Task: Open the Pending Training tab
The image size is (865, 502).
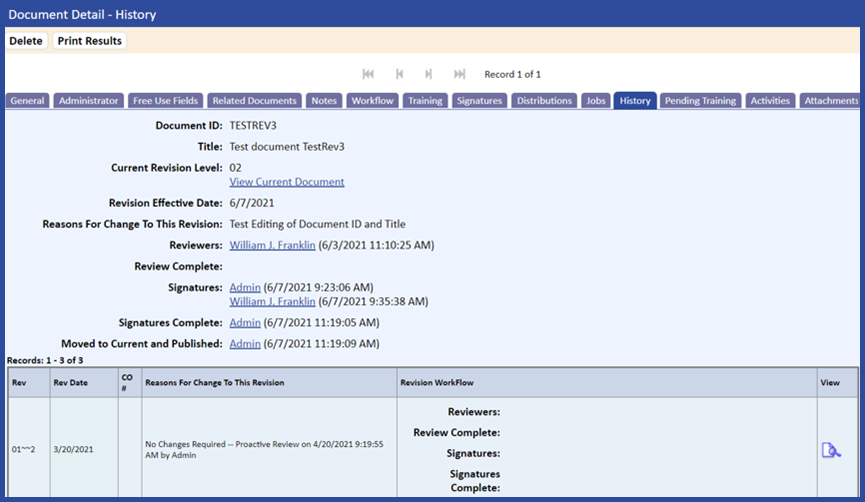Action: coord(700,101)
